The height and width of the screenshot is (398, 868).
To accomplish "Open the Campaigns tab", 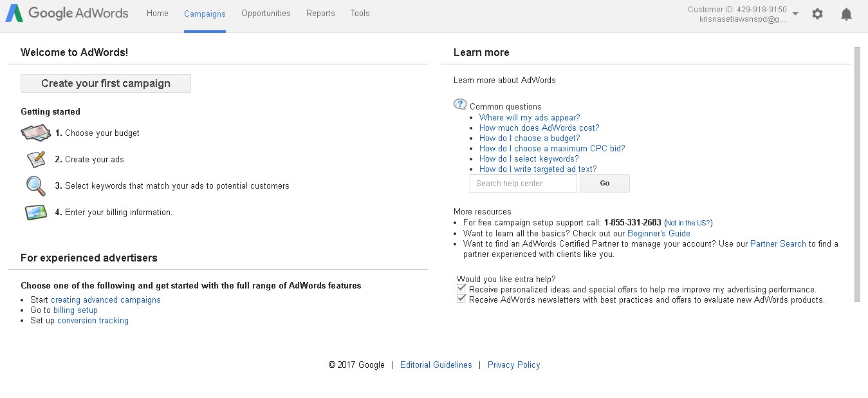I will pyautogui.click(x=205, y=14).
